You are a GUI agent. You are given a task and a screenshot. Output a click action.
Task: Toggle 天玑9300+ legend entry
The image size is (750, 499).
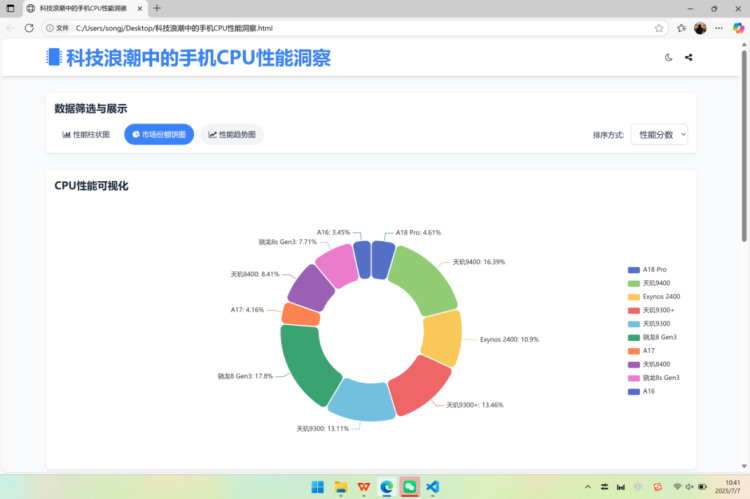tap(651, 310)
